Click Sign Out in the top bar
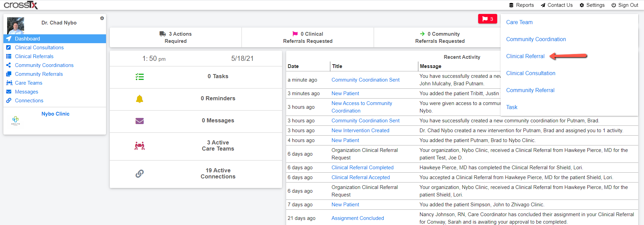 625,5
